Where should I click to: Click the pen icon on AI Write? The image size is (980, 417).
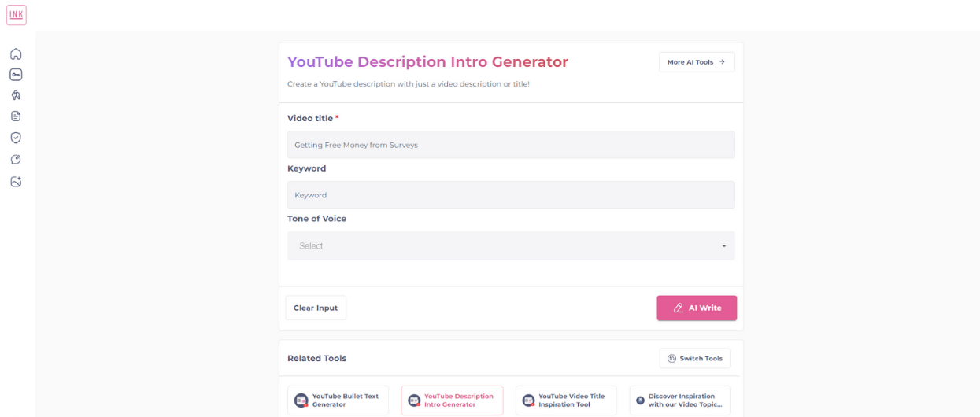click(x=679, y=308)
